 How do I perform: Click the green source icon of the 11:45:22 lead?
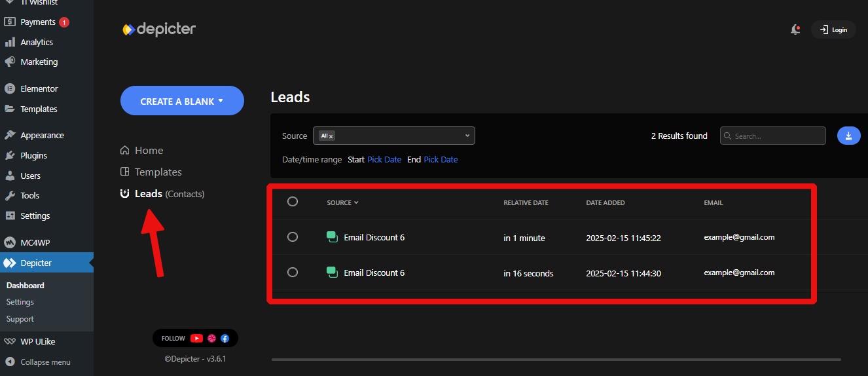pyautogui.click(x=332, y=236)
